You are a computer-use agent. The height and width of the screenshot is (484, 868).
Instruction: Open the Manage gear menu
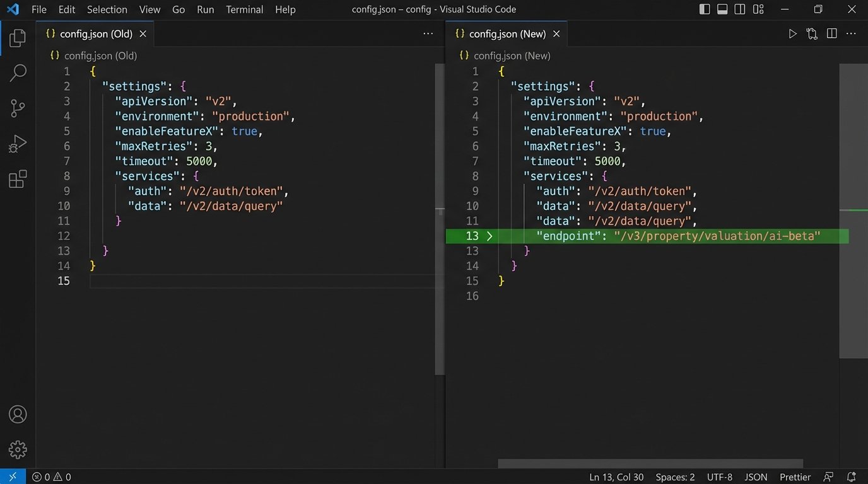coord(18,449)
